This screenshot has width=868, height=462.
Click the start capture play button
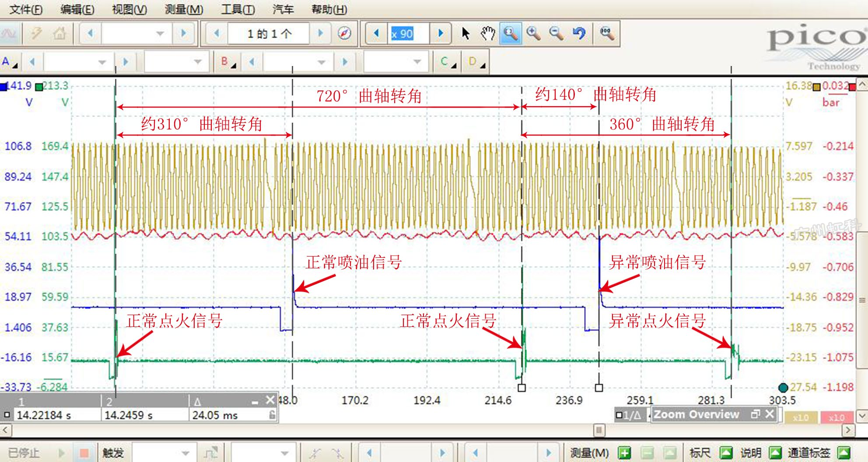61,452
